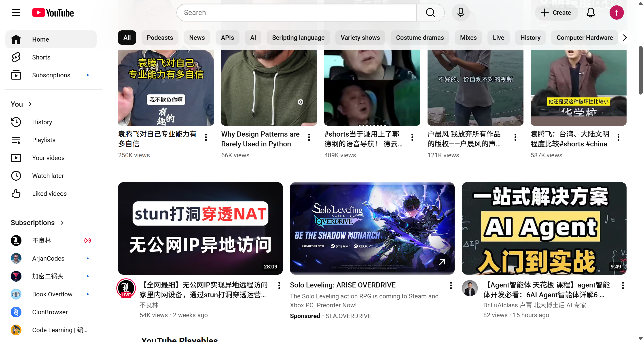Go to Shorts in the sidebar
Screen dimensions: 644x342
(41, 57)
